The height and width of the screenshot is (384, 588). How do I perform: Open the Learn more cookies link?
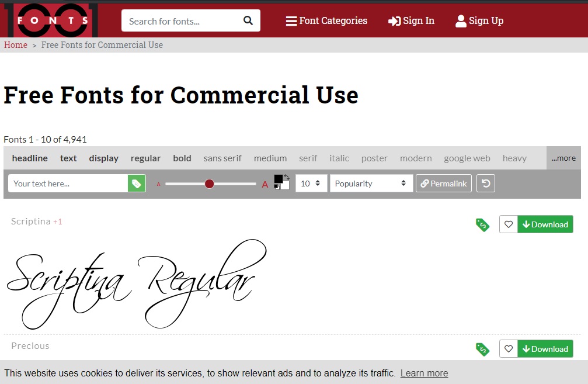[424, 373]
